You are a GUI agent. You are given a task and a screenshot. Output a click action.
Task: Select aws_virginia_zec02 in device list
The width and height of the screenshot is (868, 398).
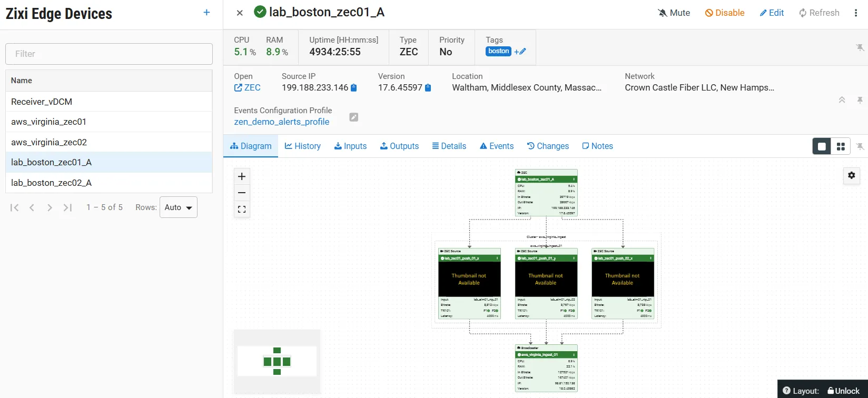pos(109,142)
